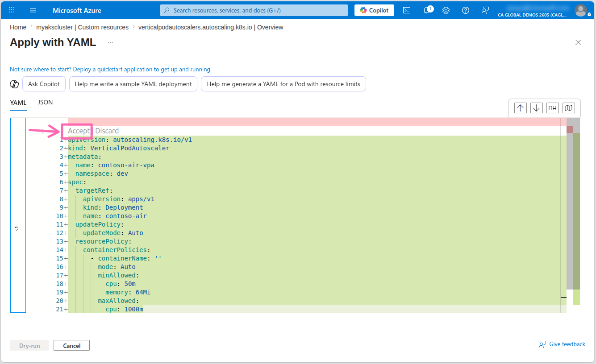Choose Help me generate a YAML for a Pod
Image resolution: width=596 pixels, height=364 pixels.
(x=283, y=84)
